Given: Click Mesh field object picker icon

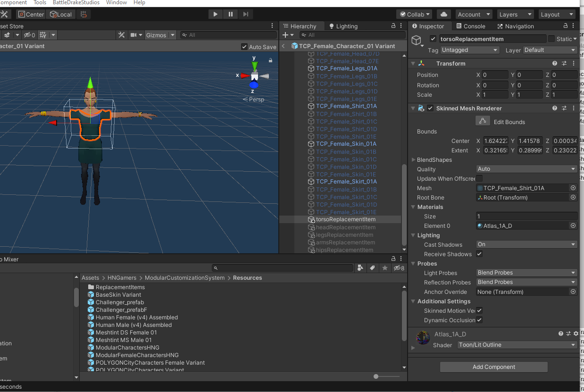Looking at the screenshot, I should [573, 188].
